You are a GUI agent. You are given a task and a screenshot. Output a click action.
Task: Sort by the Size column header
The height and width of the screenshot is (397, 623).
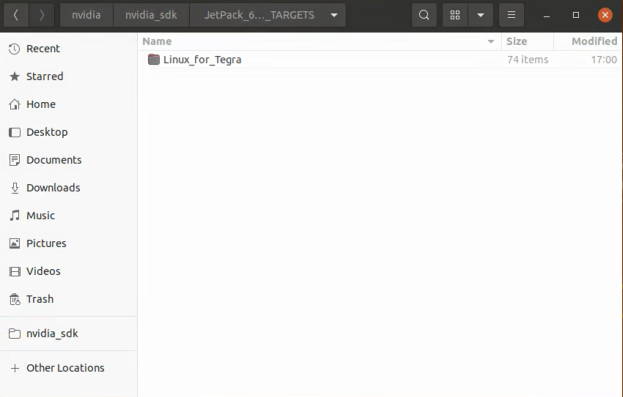[527, 41]
